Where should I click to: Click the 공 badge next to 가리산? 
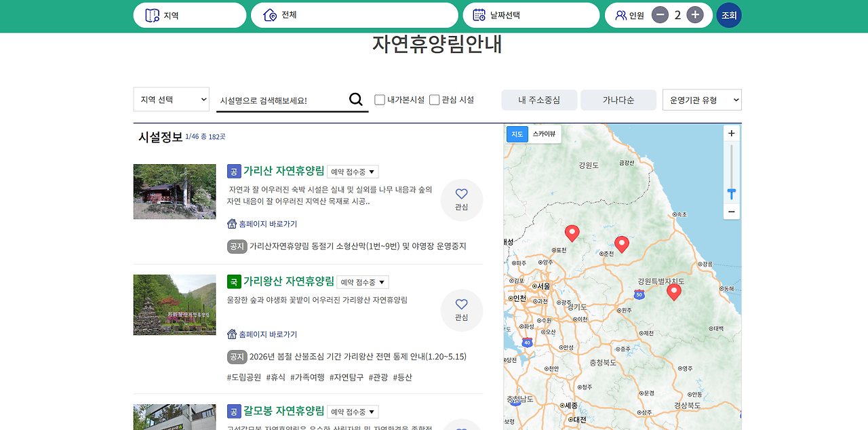pos(234,171)
